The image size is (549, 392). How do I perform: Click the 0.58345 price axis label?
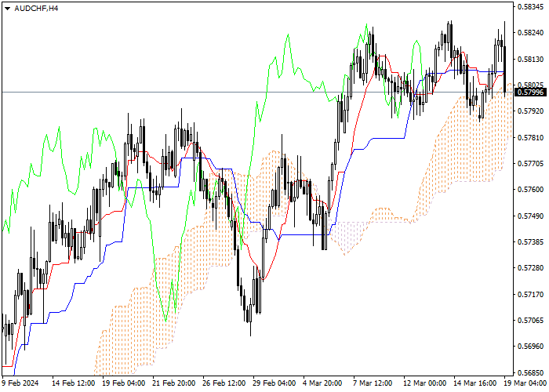click(531, 6)
